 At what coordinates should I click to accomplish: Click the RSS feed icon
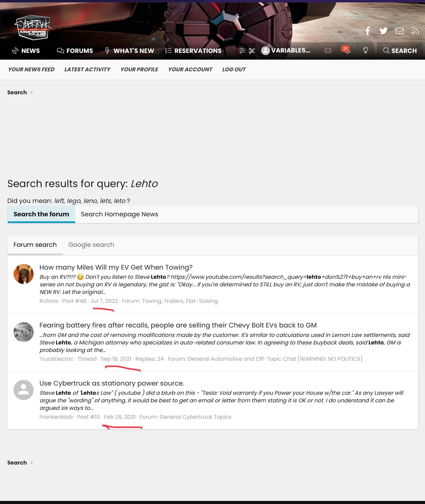pyautogui.click(x=415, y=31)
